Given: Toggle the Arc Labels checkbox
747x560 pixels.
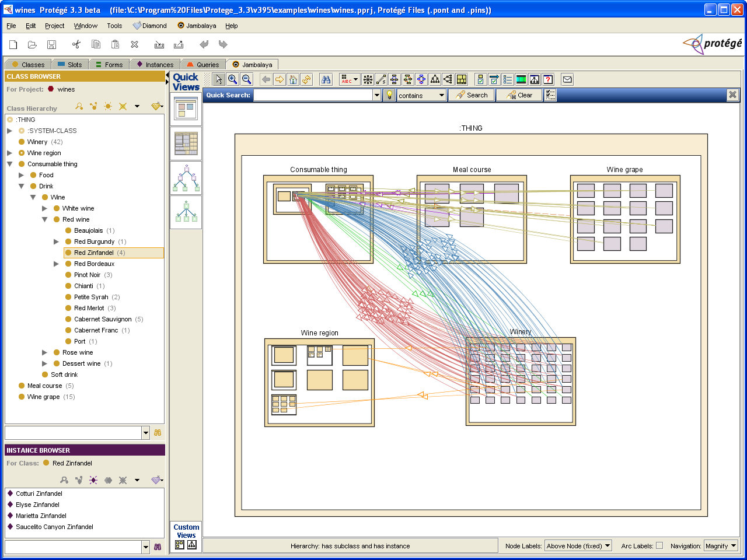Looking at the screenshot, I should [x=659, y=546].
